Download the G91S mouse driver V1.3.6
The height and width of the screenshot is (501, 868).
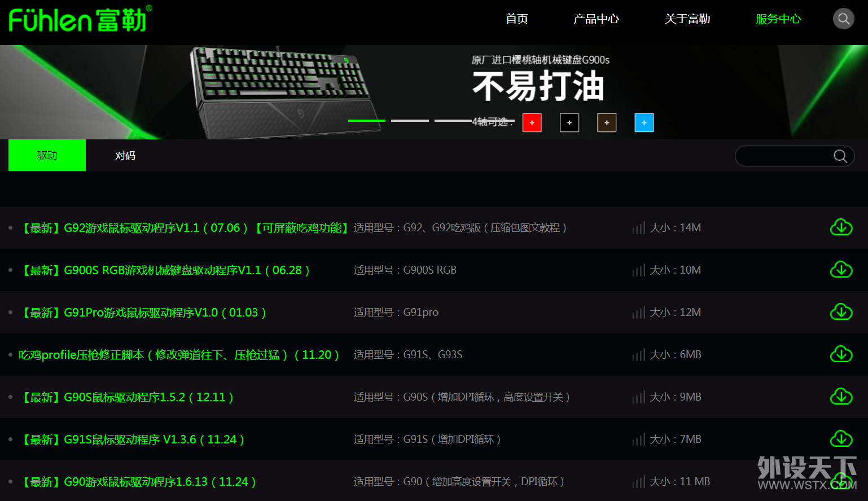841,439
